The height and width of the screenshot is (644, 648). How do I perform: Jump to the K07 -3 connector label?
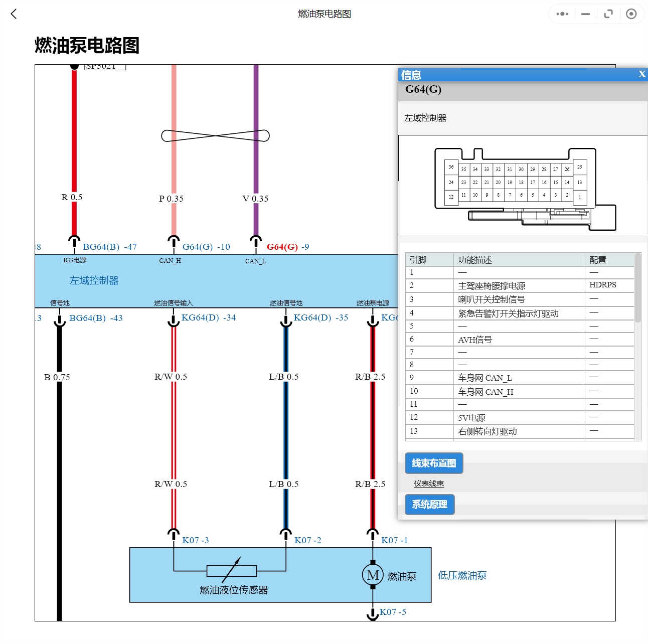(196, 540)
